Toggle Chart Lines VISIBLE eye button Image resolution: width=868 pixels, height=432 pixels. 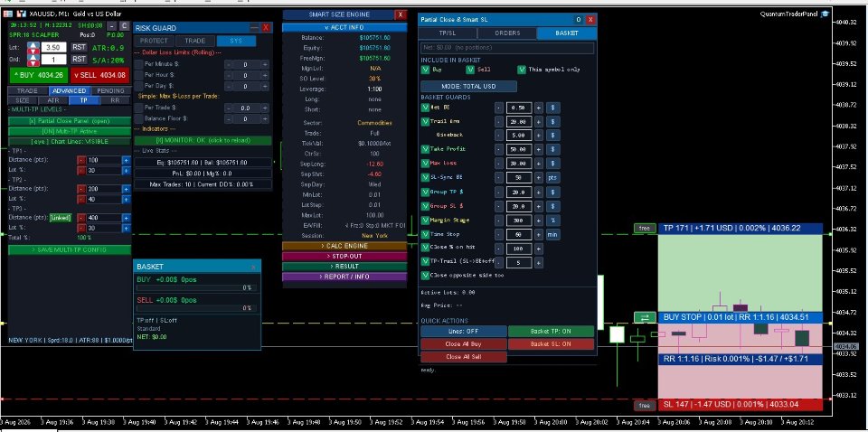coord(70,141)
